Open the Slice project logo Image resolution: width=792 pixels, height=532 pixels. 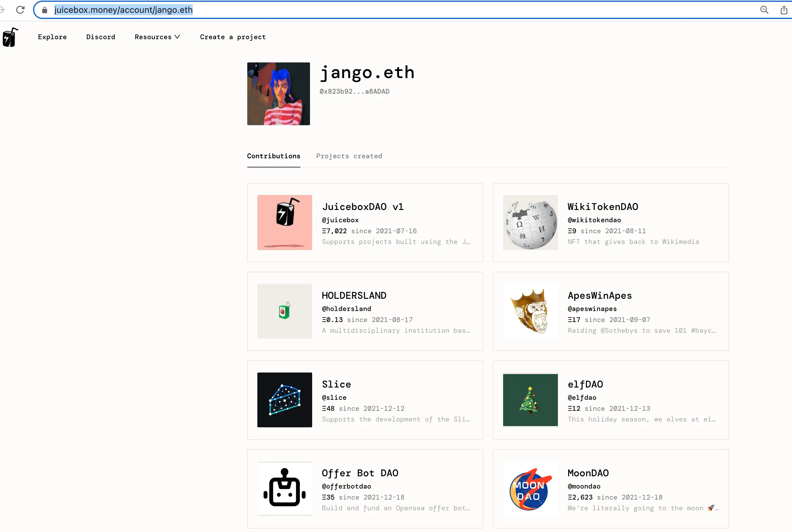pos(285,400)
